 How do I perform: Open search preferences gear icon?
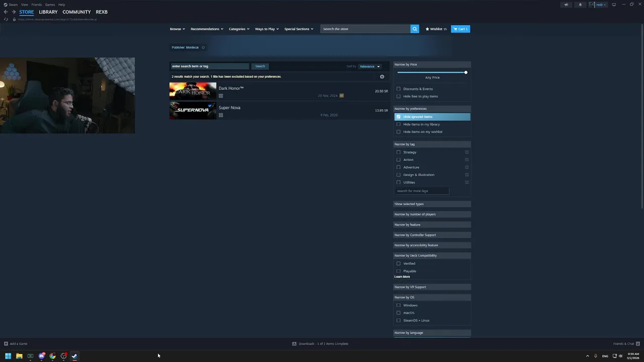tap(382, 76)
